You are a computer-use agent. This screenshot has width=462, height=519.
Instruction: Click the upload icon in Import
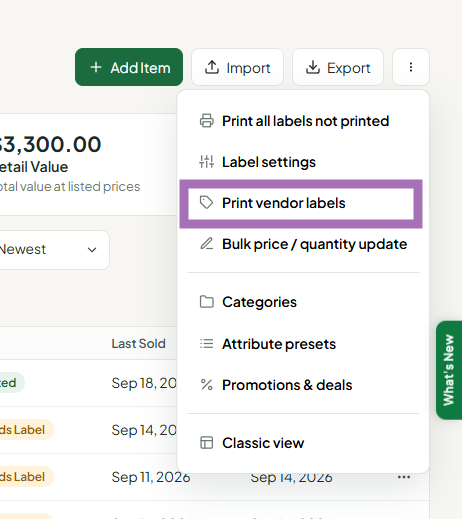[x=212, y=67]
